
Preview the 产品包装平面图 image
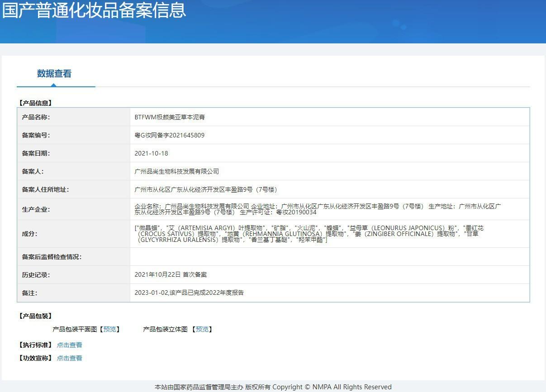click(109, 329)
